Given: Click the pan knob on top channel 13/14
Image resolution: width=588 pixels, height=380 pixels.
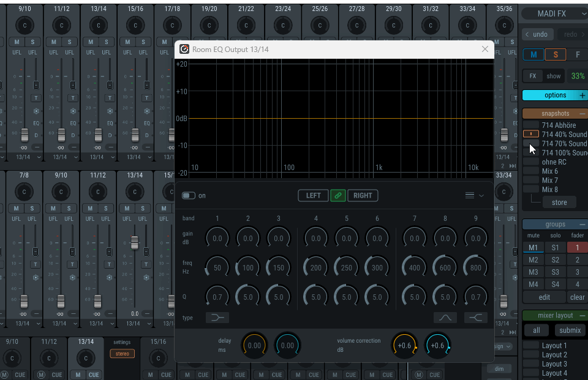Looking at the screenshot, I should point(98,25).
